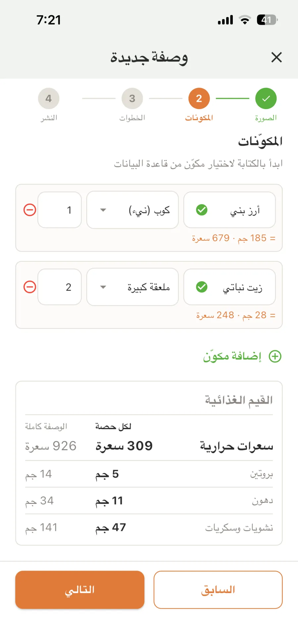Screen dimensions: 298x644
Task: Open the unit dropdown showing كوب (نيء)
Action: point(132,210)
